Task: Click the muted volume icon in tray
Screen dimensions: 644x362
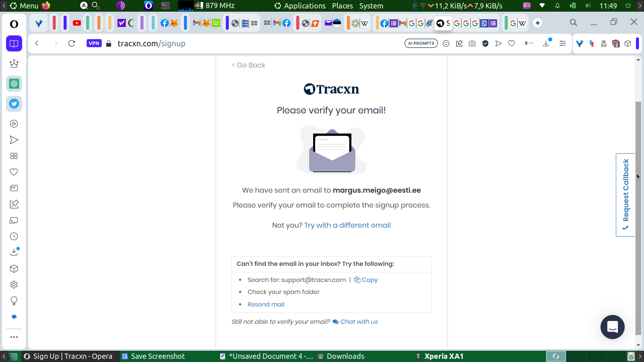Action: pyautogui.click(x=588, y=6)
